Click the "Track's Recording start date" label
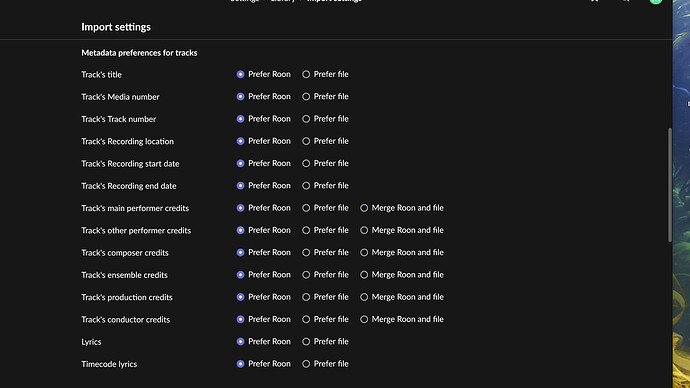 click(130, 164)
